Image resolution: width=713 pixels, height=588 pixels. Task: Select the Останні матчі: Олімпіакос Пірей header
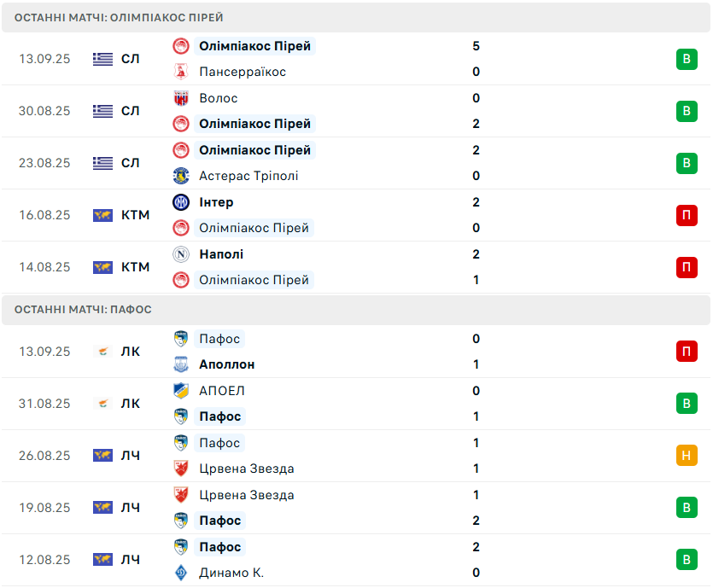[356, 18]
